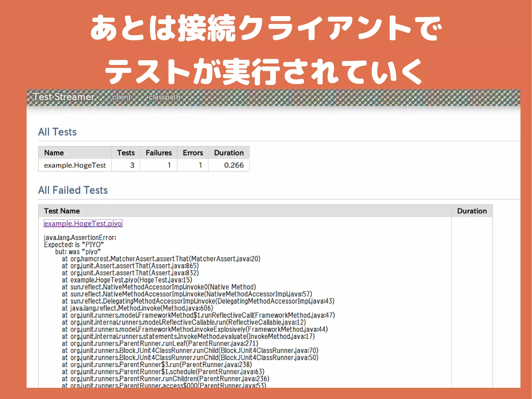Screen dimensions: 532x399
Task: Select the Expected: is "PIYO" line
Action: pos(74,245)
